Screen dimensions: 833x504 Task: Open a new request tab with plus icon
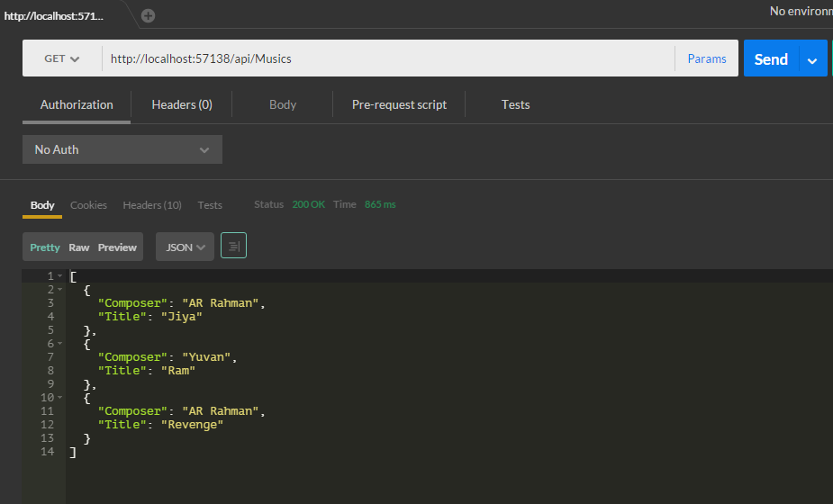pyautogui.click(x=149, y=16)
